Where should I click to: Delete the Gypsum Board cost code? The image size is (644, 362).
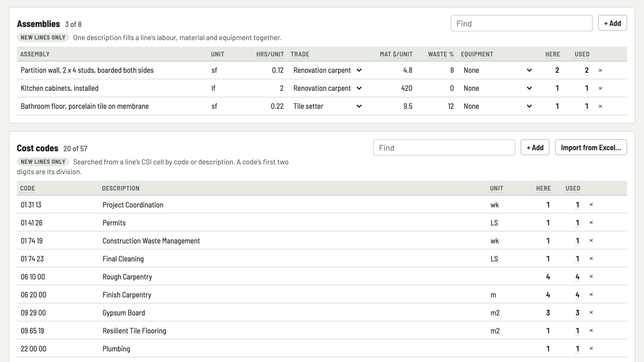coord(591,312)
